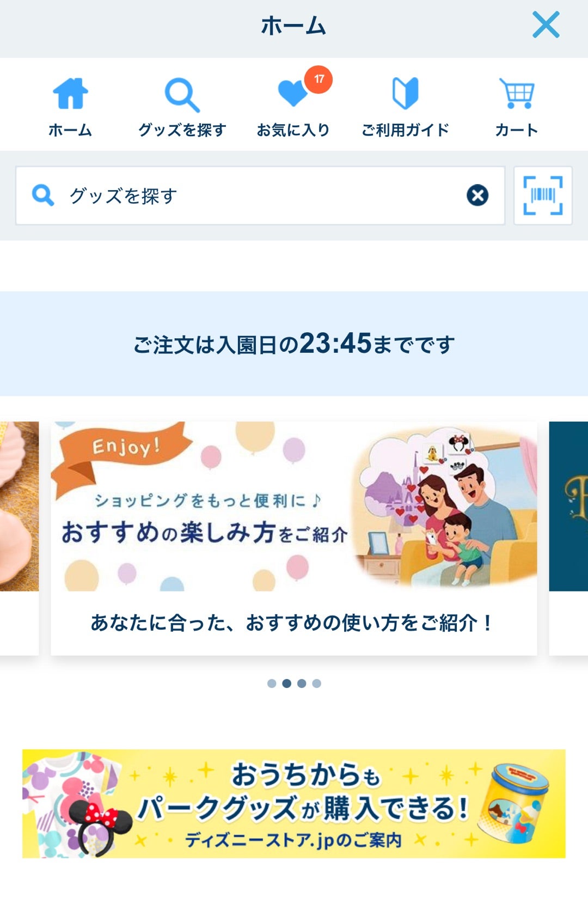Clear search field with the X icon
This screenshot has height=897, width=588.
(477, 196)
